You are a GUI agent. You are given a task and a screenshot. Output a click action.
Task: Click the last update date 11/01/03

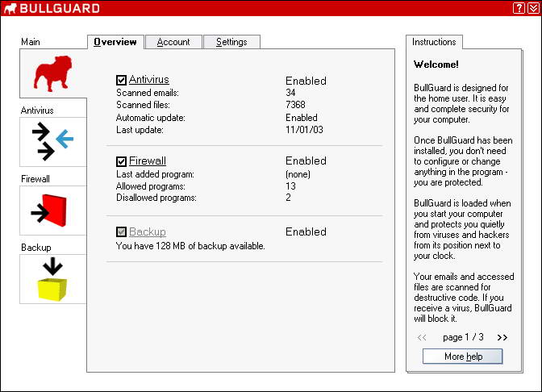[x=305, y=130]
